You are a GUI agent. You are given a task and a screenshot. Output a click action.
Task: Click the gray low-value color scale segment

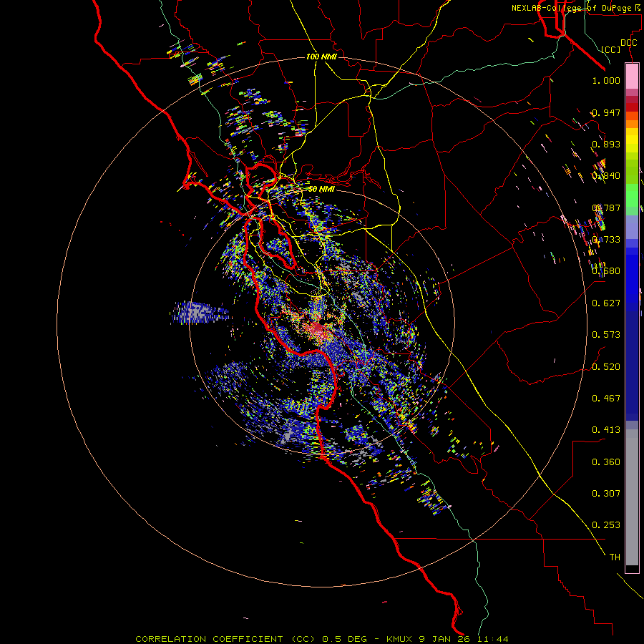(x=632, y=497)
